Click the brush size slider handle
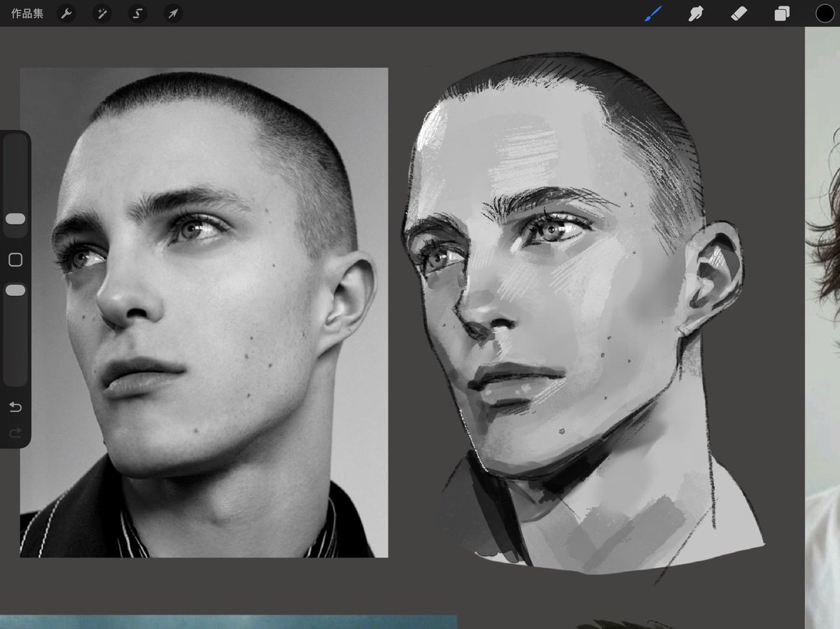This screenshot has width=840, height=629. tap(15, 219)
